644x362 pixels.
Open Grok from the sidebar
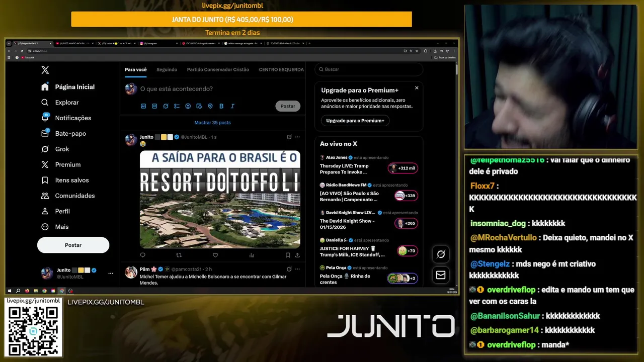point(55,149)
